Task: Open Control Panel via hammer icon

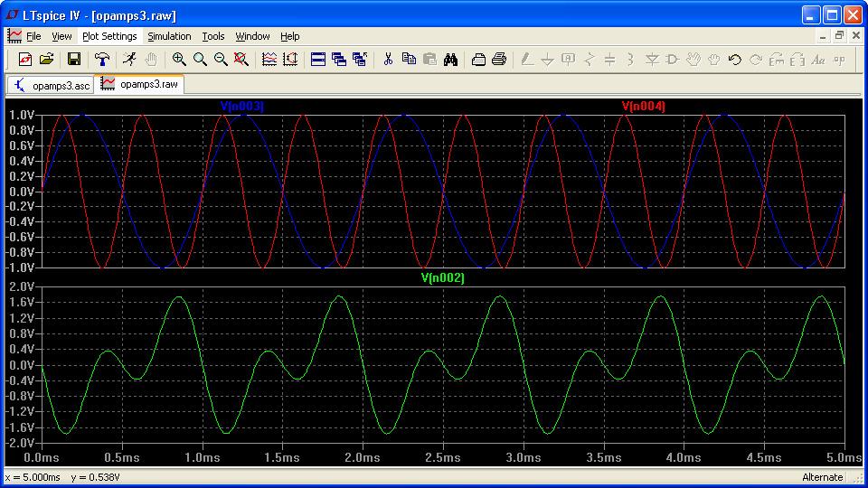Action: (x=102, y=60)
